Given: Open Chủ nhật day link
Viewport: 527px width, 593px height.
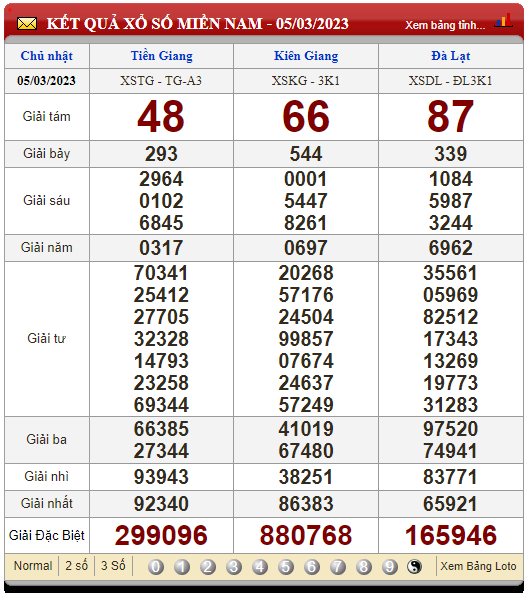Looking at the screenshot, I should click(47, 56).
